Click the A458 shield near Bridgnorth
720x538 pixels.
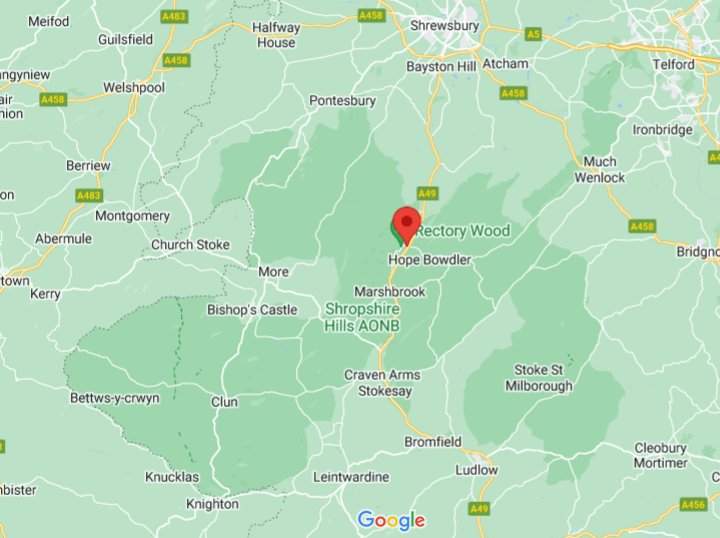click(x=642, y=226)
